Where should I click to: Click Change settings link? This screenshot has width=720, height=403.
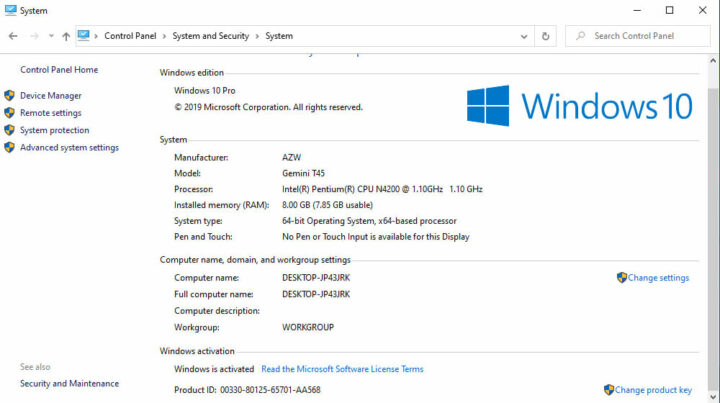pyautogui.click(x=658, y=278)
